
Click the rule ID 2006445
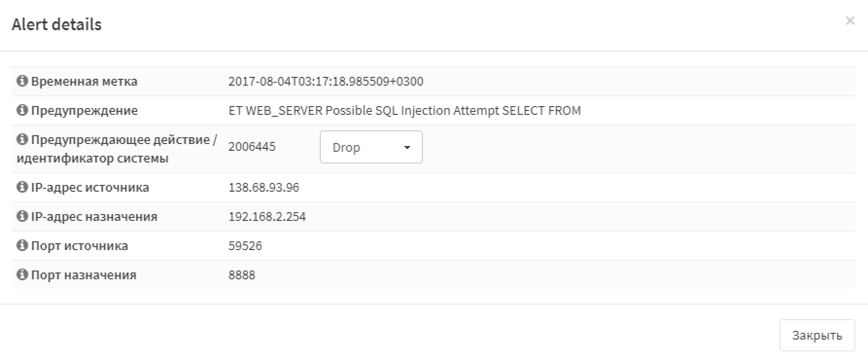click(x=252, y=147)
